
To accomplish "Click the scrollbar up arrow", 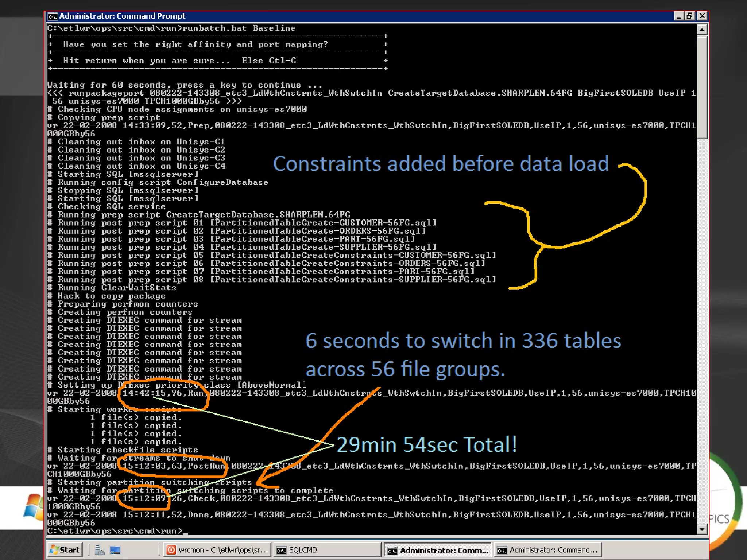I will [x=702, y=29].
